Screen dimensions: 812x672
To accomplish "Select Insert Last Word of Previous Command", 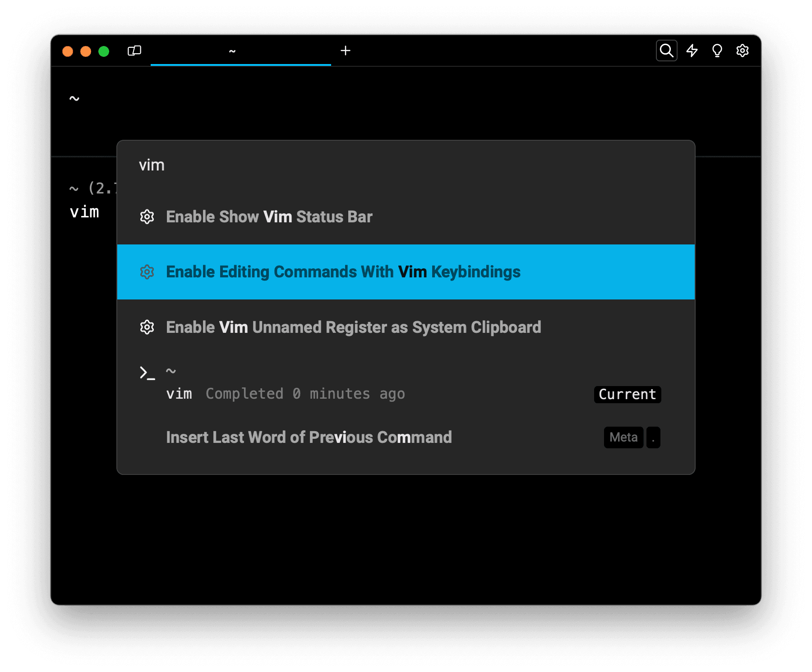I will [309, 437].
